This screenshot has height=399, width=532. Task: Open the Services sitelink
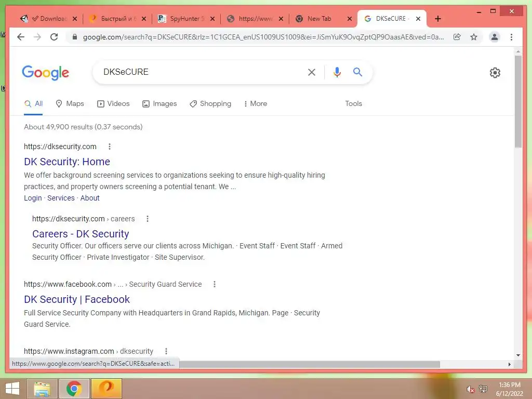click(x=61, y=198)
